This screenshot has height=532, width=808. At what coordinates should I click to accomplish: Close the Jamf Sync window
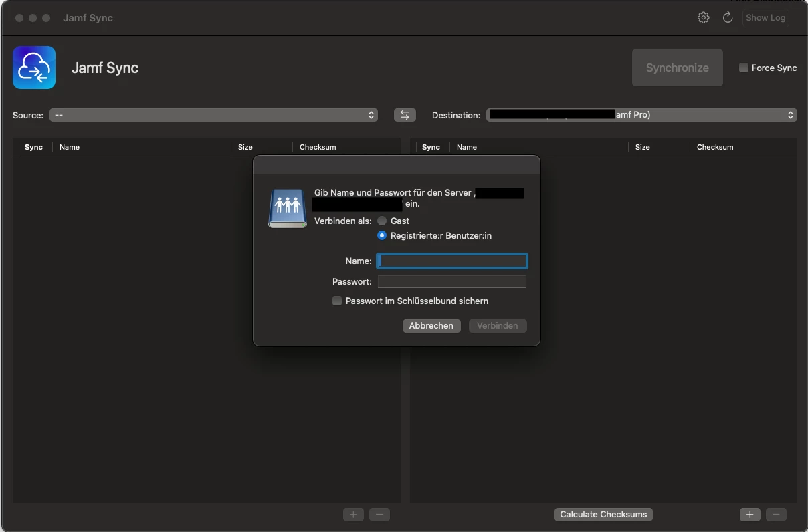[19, 18]
